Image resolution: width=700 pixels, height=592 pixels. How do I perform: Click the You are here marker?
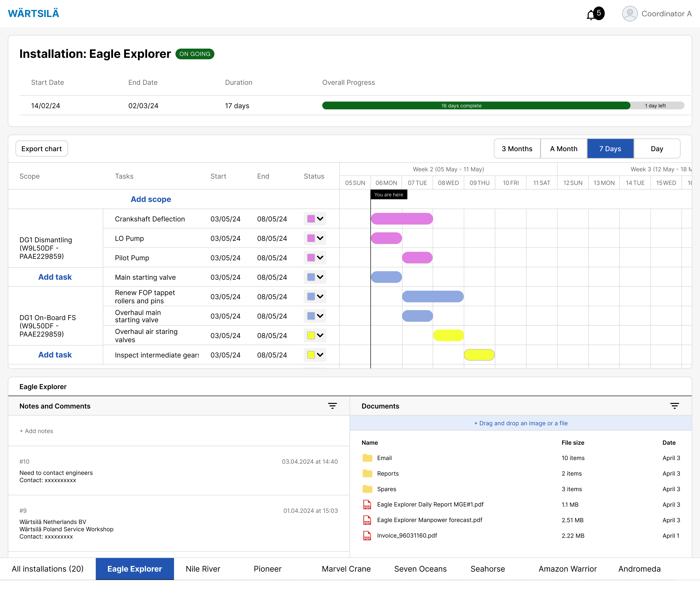[389, 195]
